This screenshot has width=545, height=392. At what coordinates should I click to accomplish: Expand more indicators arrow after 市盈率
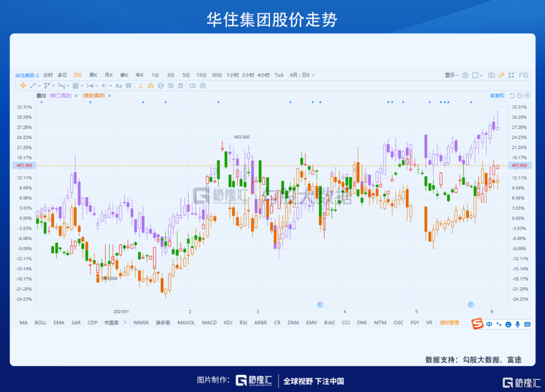[124, 322]
